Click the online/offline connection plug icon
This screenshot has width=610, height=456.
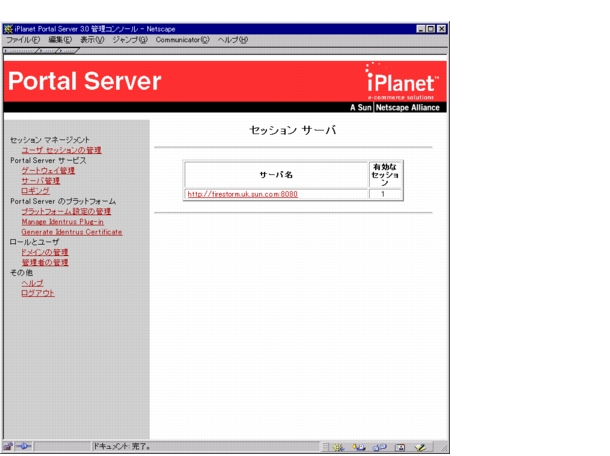[x=24, y=447]
